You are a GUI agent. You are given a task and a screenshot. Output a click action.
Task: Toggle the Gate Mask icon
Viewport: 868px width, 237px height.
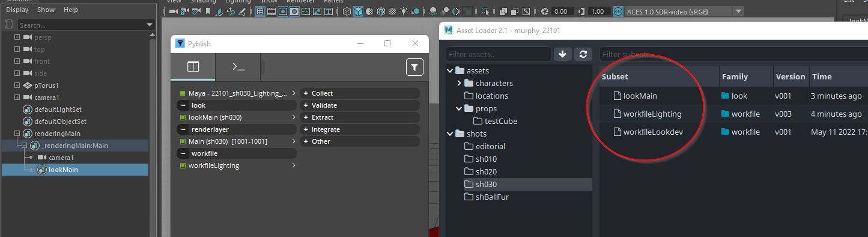294,11
